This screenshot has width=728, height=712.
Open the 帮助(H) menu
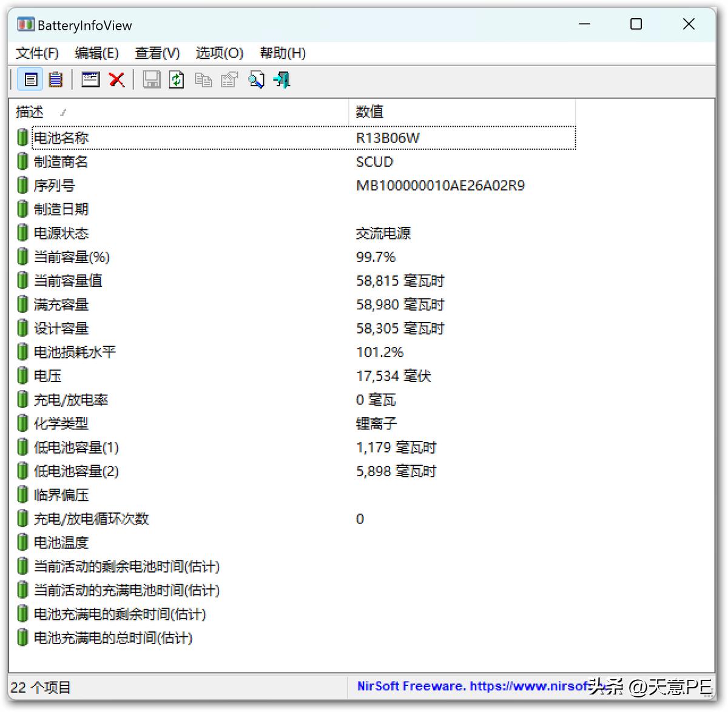(x=282, y=53)
